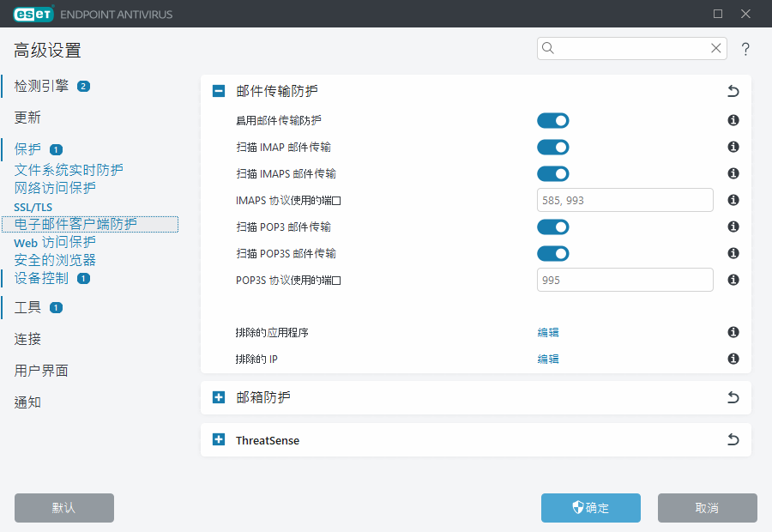Click the info icon for POP3S 协议使用的端口

[733, 280]
